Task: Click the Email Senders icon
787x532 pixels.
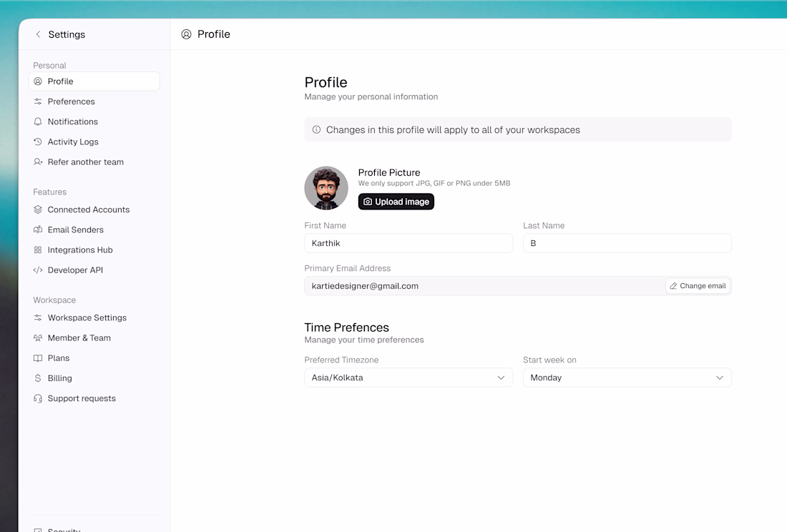Action: 38,230
